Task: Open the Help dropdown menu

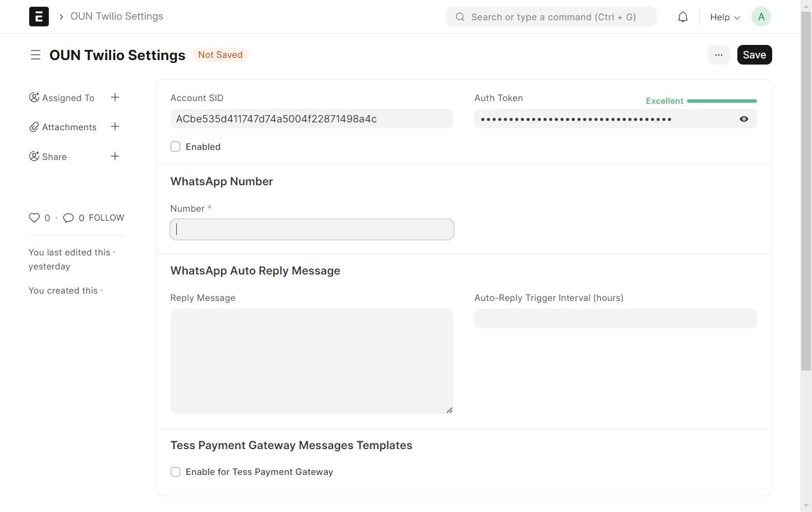Action: pos(724,17)
